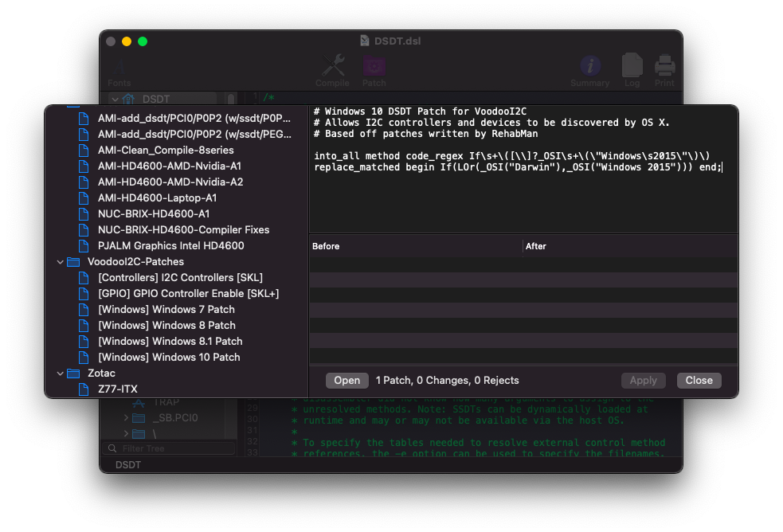Collapse the DSDT root tree node
The height and width of the screenshot is (532, 783).
tap(115, 99)
